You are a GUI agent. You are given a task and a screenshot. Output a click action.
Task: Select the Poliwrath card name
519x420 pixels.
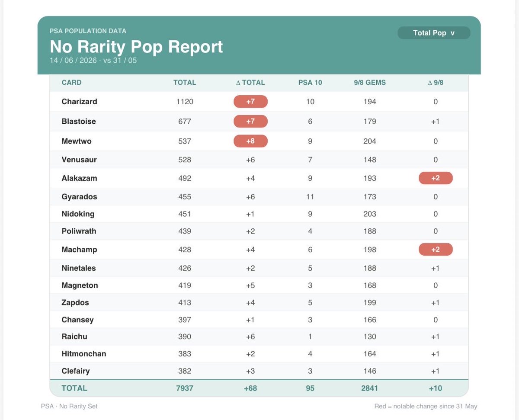pyautogui.click(x=79, y=231)
